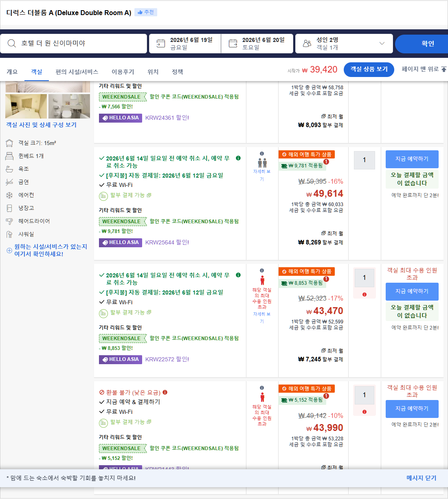The width and height of the screenshot is (448, 499).
Task: Click WEEKENDSALE coupon saving ₩9,781
Action: coord(123,222)
